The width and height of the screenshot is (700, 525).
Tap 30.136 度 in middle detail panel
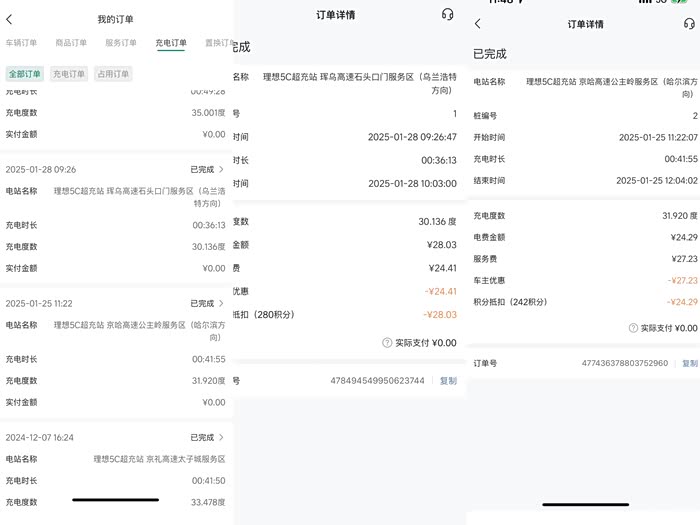(437, 221)
